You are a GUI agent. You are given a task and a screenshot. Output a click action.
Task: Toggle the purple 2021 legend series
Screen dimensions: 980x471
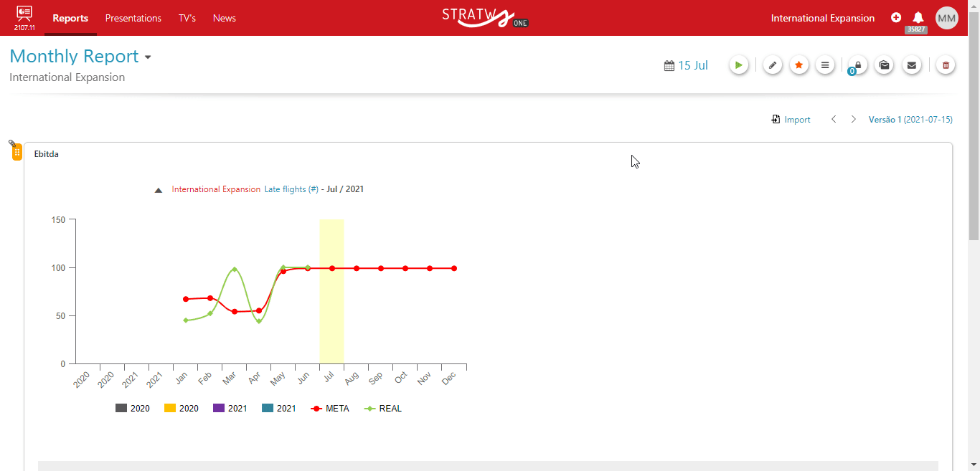[x=230, y=409]
